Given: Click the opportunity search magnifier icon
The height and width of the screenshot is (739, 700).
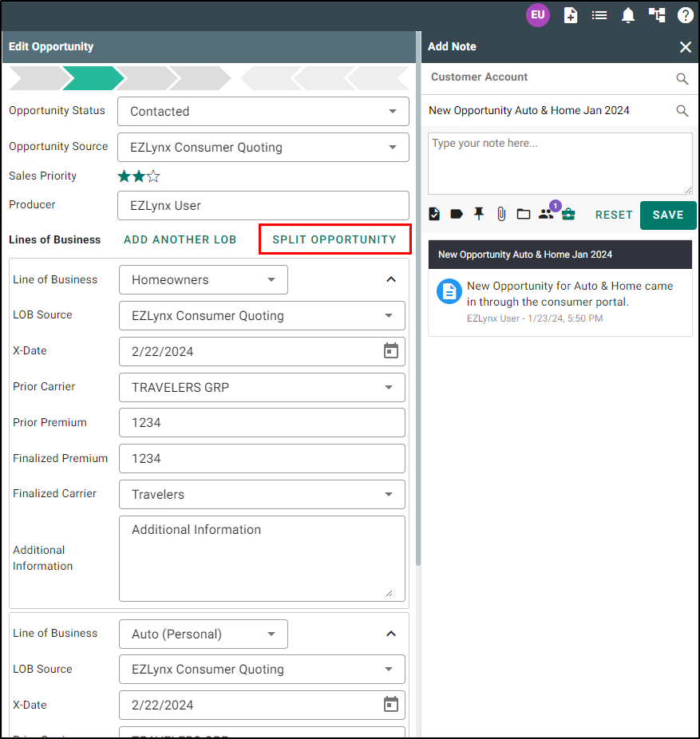Looking at the screenshot, I should click(682, 111).
